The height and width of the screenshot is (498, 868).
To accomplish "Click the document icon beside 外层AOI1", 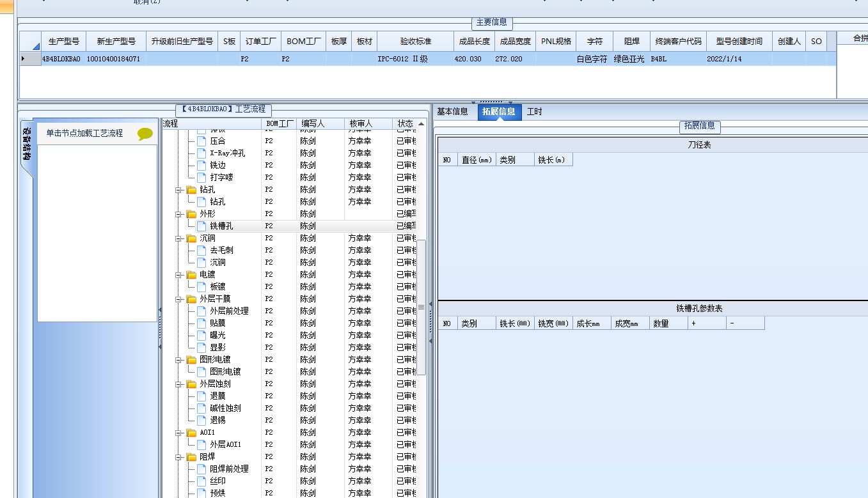I will point(201,444).
